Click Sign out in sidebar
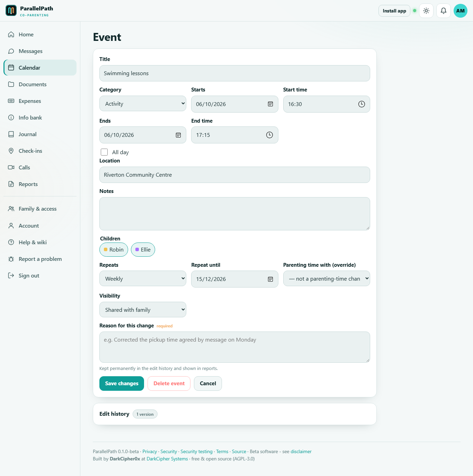Screen dimensions: 473x476 coord(40,275)
